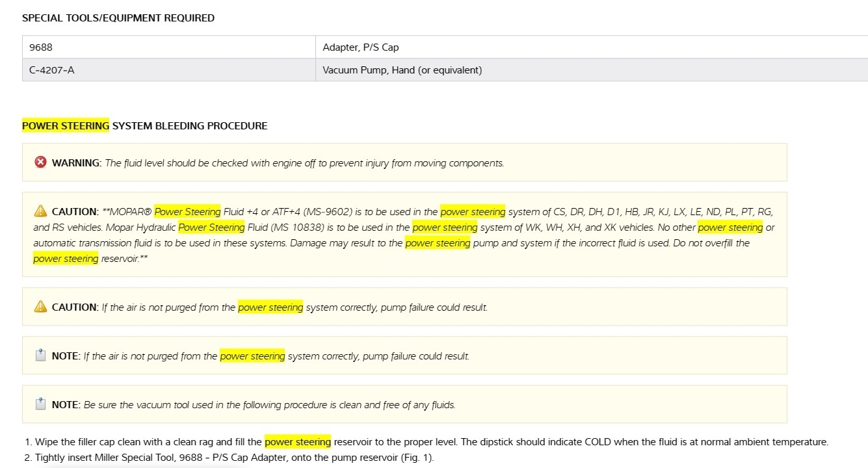Click "NOTE:" label in the vacuum tool note

pyautogui.click(x=66, y=405)
